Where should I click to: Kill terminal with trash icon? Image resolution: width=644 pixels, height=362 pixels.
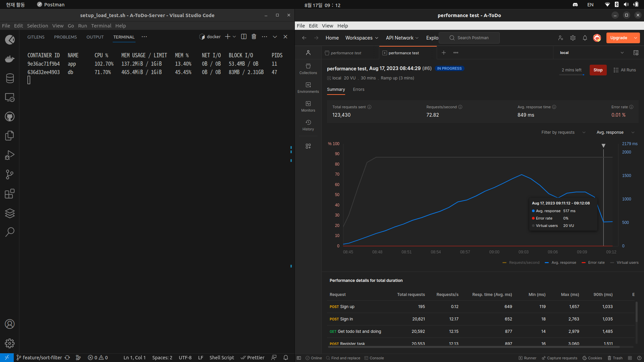click(x=254, y=37)
